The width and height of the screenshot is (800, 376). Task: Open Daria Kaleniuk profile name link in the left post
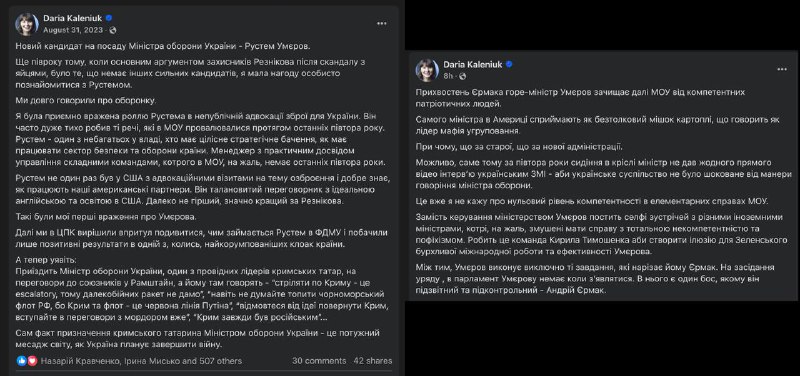coord(72,18)
